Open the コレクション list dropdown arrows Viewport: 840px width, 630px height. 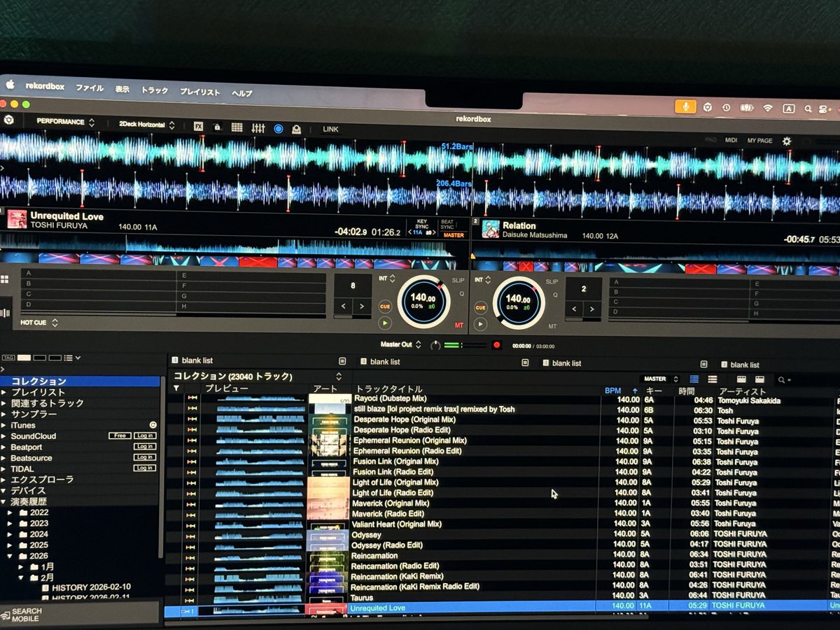click(339, 376)
